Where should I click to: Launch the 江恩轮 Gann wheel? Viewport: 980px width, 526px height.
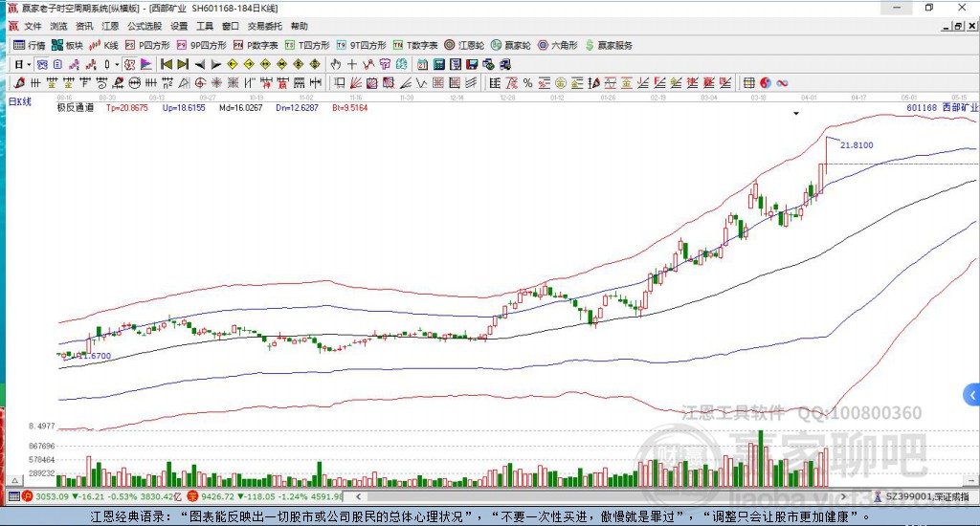tap(464, 45)
